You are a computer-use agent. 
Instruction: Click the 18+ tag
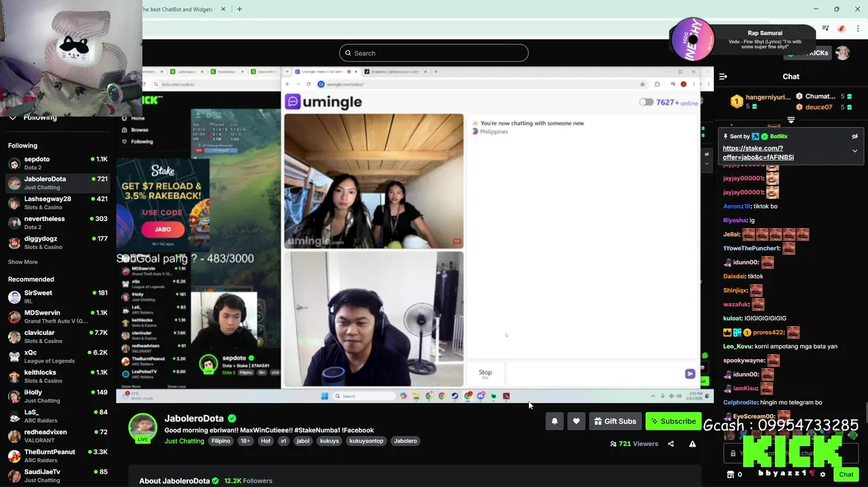click(245, 441)
